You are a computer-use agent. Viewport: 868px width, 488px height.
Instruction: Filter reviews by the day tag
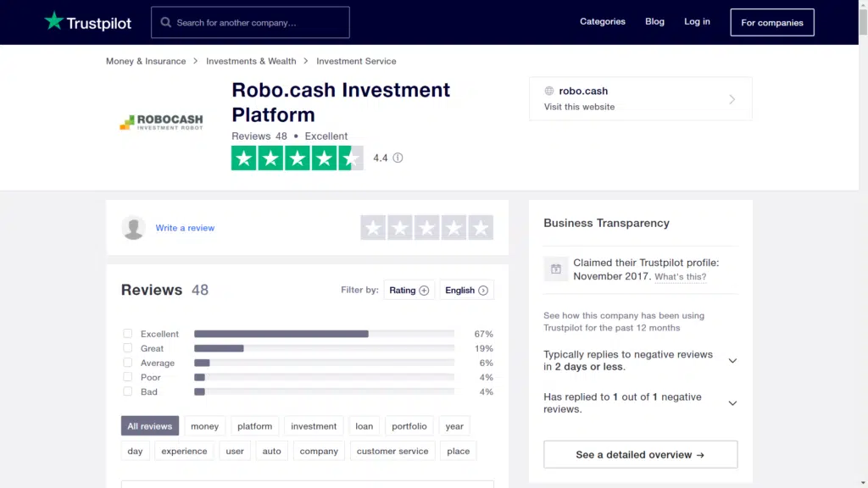pyautogui.click(x=135, y=451)
